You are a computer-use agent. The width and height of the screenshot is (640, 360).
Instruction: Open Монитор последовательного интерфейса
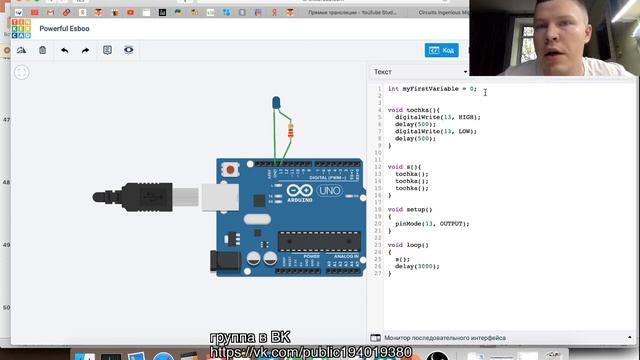tap(445, 338)
